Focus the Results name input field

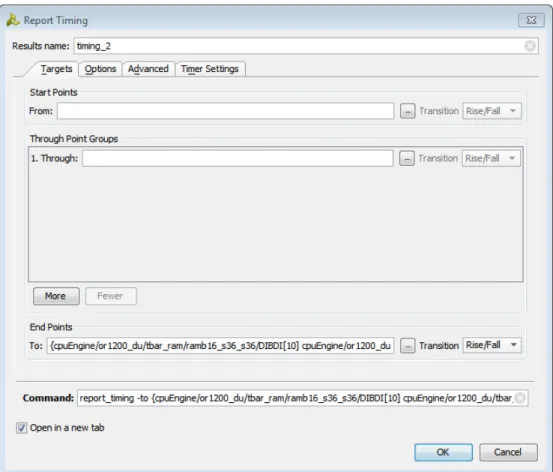[306, 46]
